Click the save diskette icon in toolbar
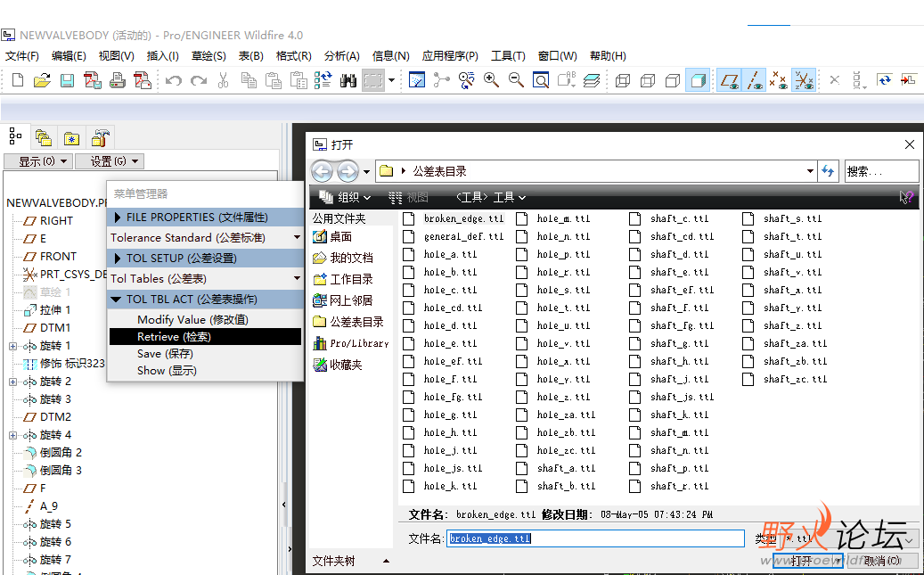 click(67, 81)
